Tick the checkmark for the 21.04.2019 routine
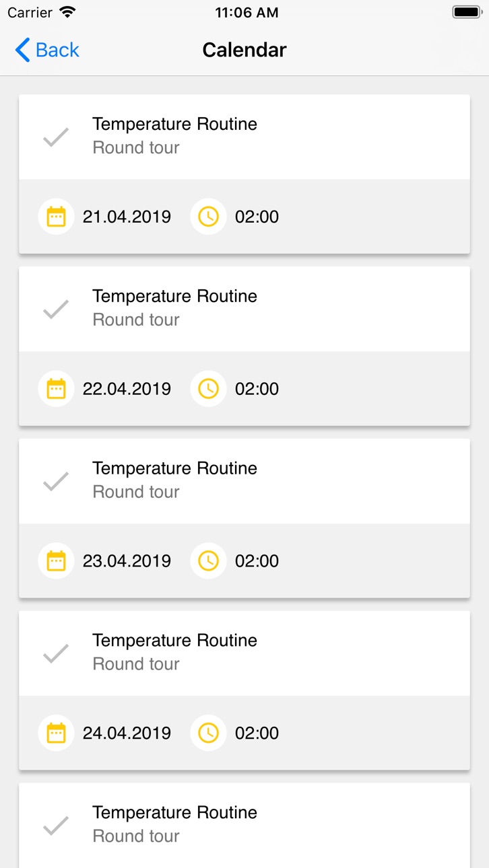 [x=56, y=137]
